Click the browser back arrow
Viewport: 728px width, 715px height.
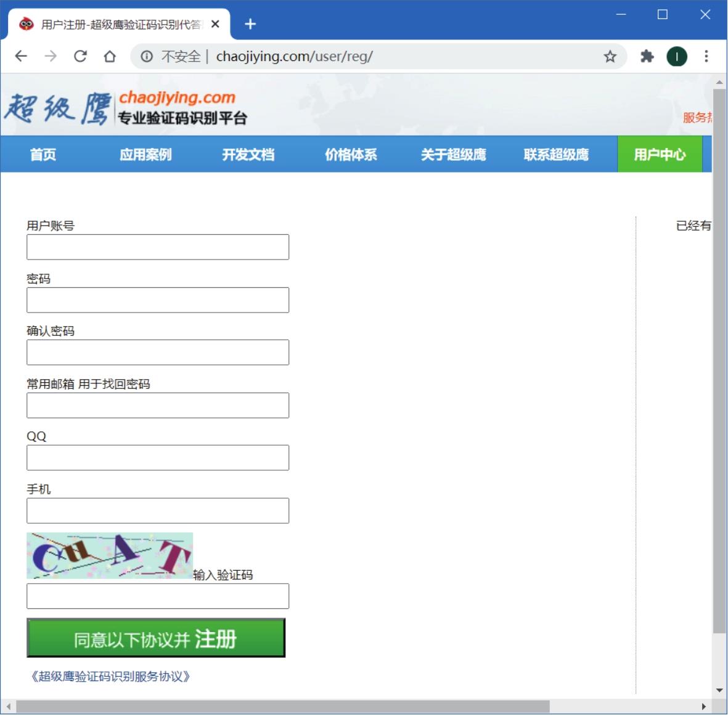click(21, 57)
